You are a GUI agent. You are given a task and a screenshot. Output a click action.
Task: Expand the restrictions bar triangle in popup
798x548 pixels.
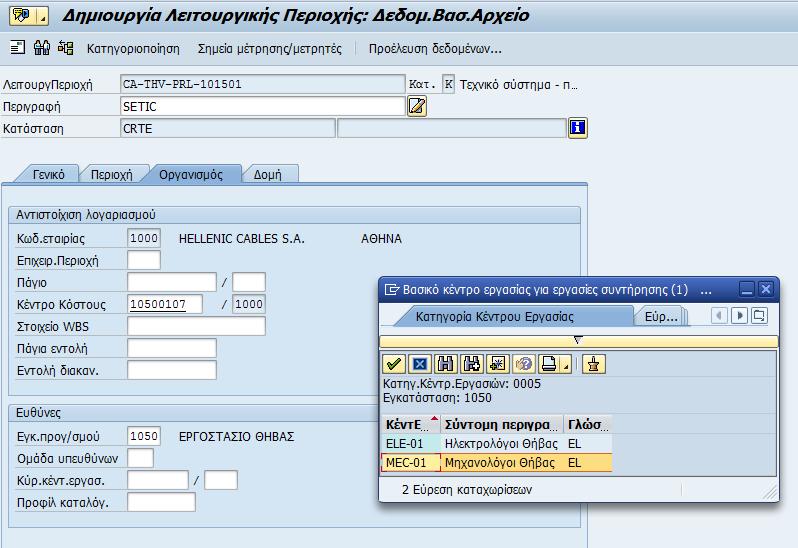[578, 340]
